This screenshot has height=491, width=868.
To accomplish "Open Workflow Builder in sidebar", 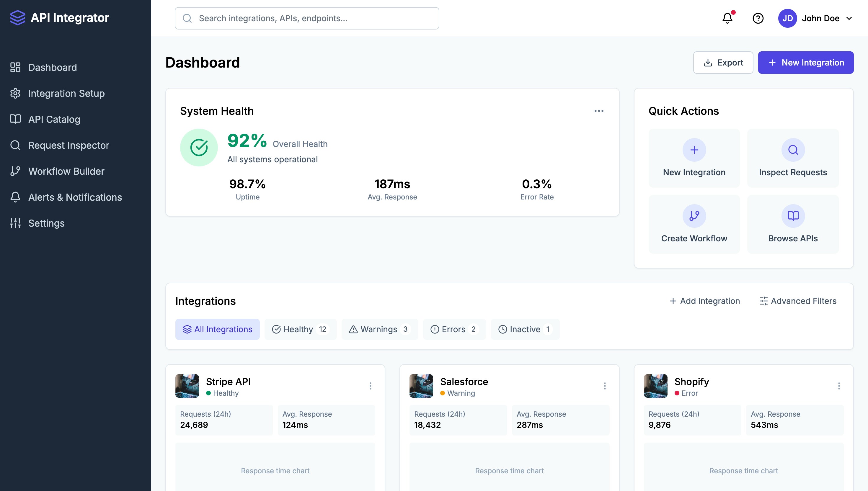I will [66, 171].
